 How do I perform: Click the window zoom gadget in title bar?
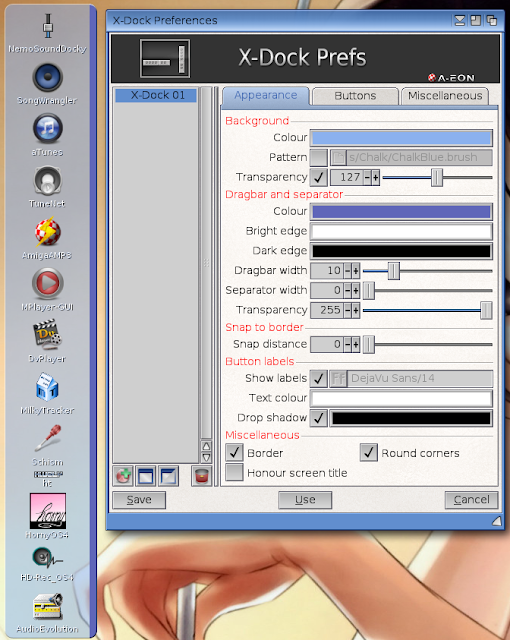coord(475,20)
